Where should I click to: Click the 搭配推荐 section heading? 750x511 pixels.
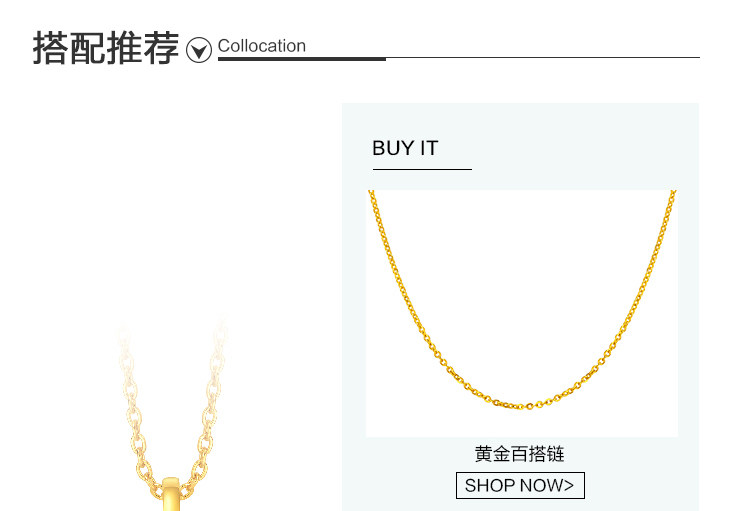pos(106,48)
